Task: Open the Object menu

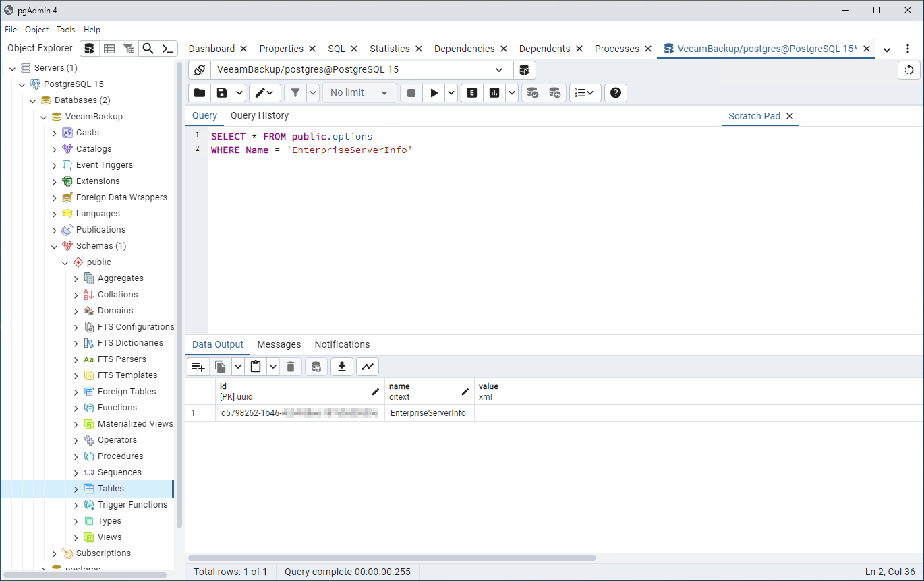Action: tap(37, 30)
